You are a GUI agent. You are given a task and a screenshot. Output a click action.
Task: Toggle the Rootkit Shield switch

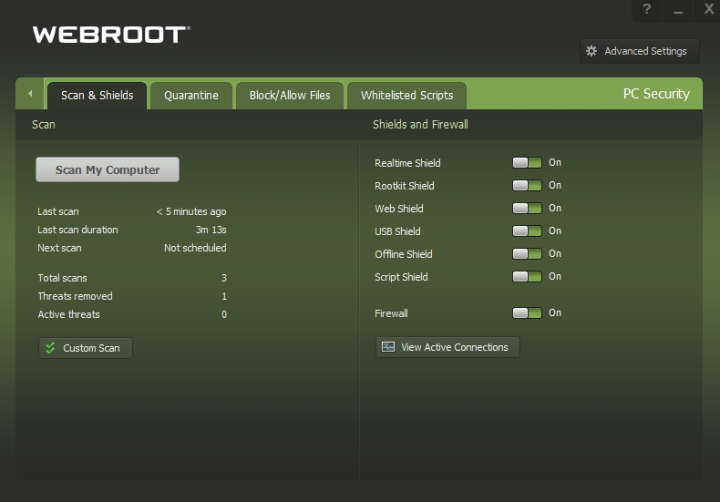(527, 186)
